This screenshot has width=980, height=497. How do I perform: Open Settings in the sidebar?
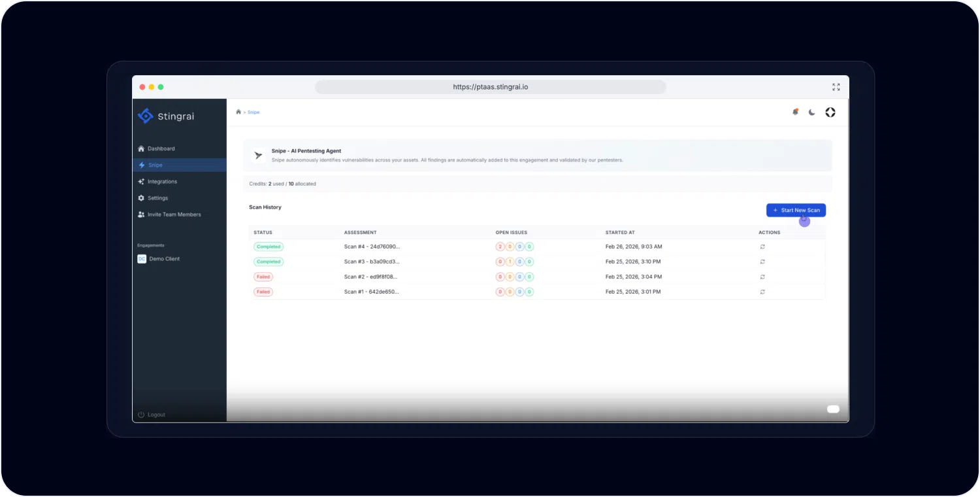click(x=157, y=198)
